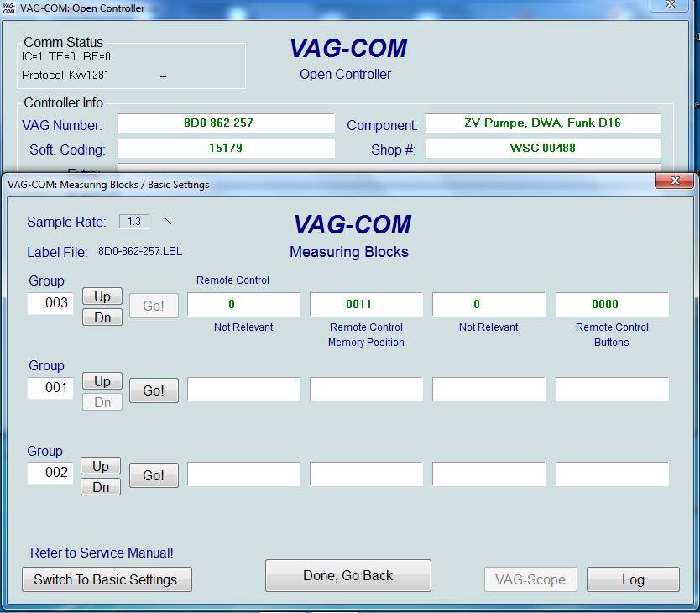Increase Group 001 with its Up button
The image size is (700, 613).
102,381
